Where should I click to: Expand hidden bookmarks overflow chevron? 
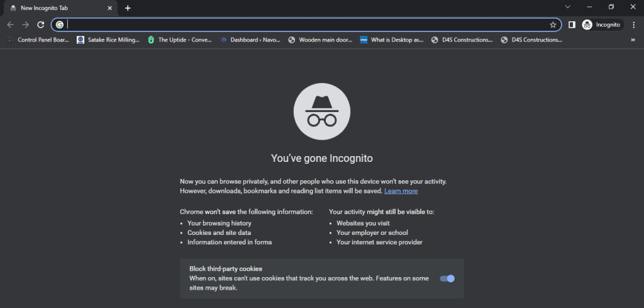click(x=633, y=40)
